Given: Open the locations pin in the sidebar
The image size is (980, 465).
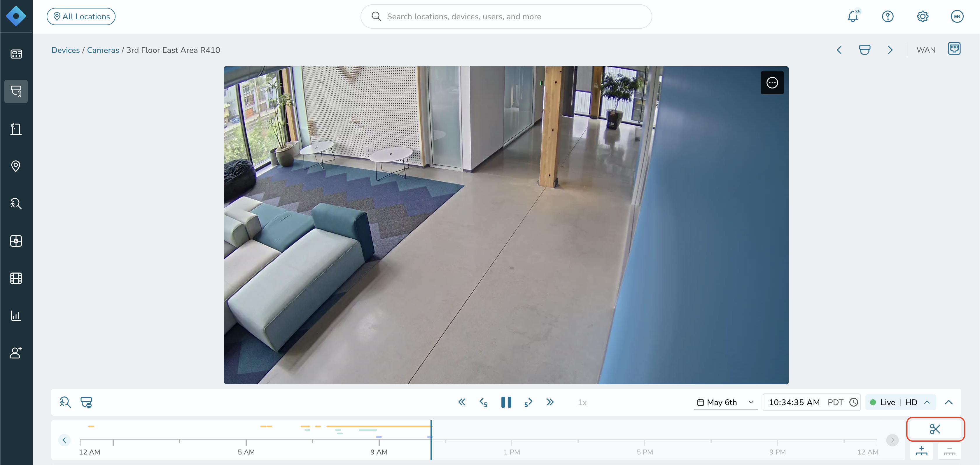Looking at the screenshot, I should click(x=16, y=166).
